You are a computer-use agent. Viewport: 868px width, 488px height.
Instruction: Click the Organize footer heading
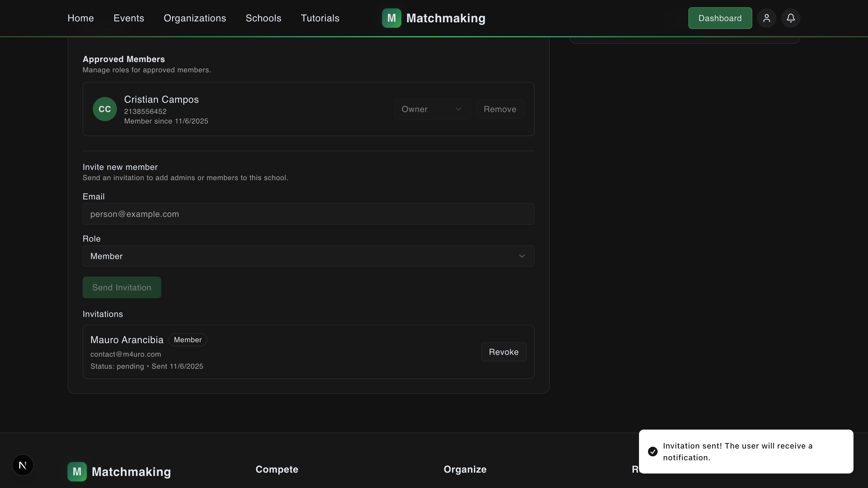coord(465,470)
